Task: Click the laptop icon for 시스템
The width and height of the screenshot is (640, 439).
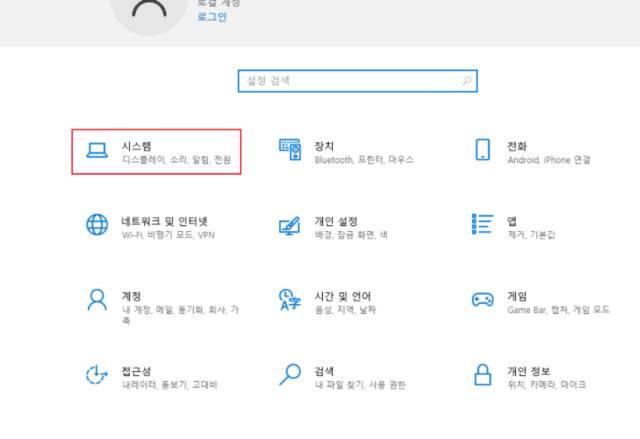Action: 97,151
